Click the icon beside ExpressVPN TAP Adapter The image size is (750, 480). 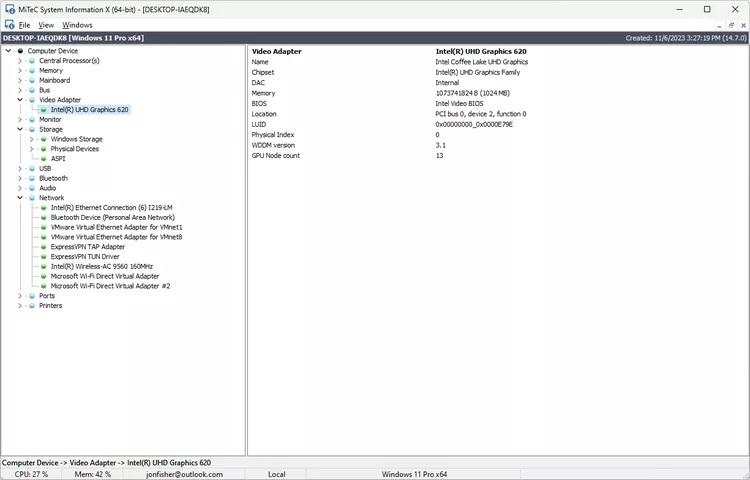[43, 247]
